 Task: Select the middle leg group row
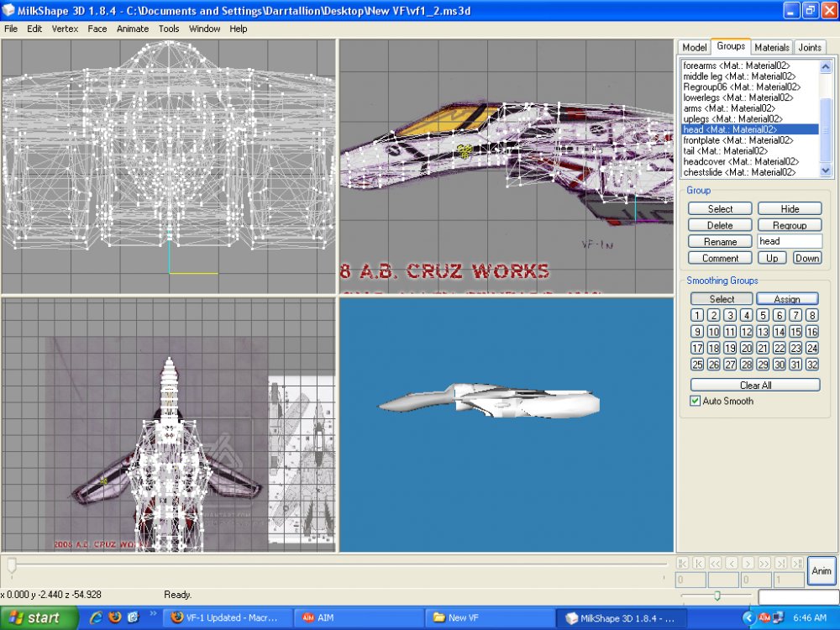(750, 76)
